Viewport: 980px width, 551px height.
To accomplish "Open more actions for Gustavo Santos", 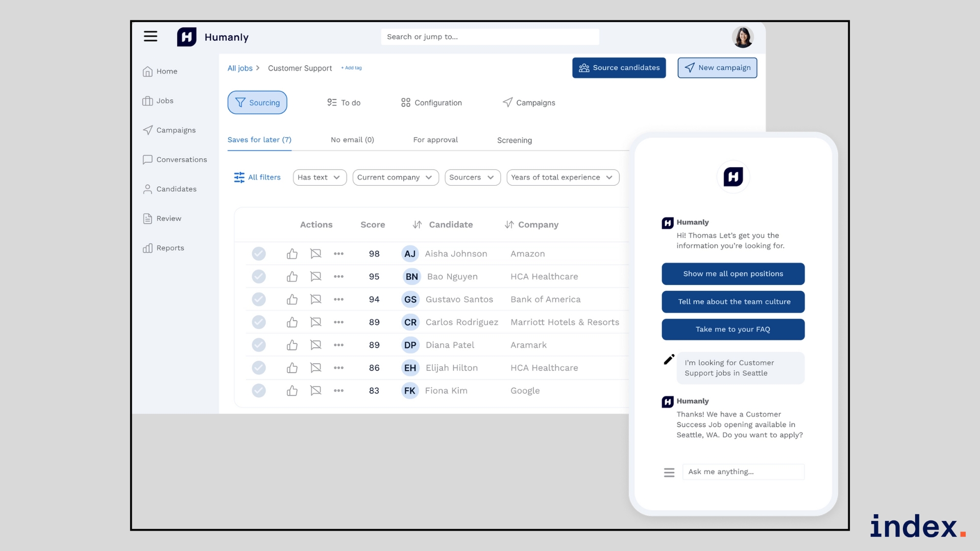I will pos(338,299).
